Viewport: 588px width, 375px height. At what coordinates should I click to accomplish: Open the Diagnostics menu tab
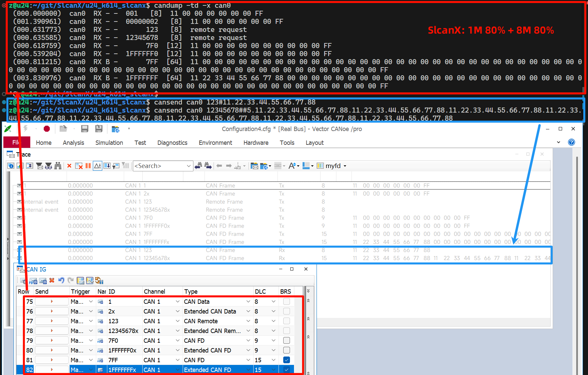point(172,142)
